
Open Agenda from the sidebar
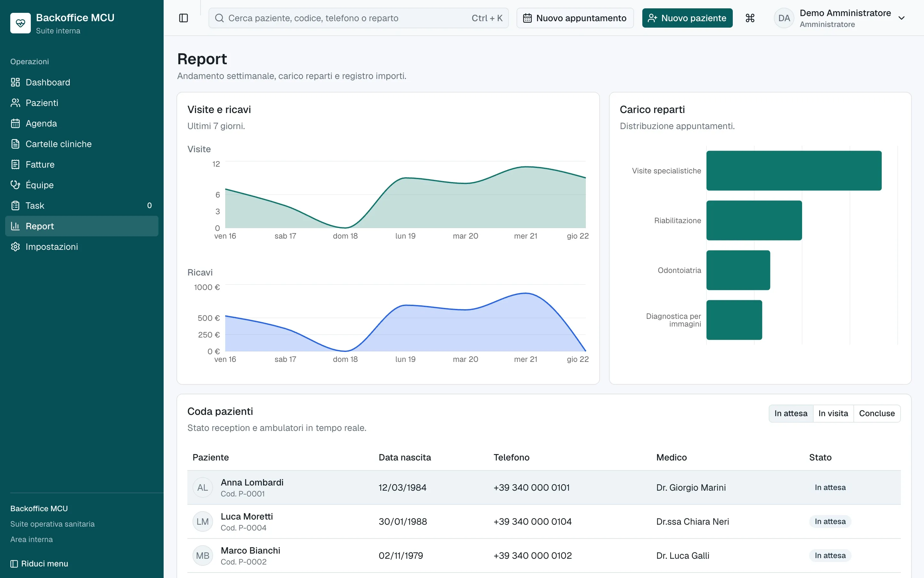[x=82, y=124]
